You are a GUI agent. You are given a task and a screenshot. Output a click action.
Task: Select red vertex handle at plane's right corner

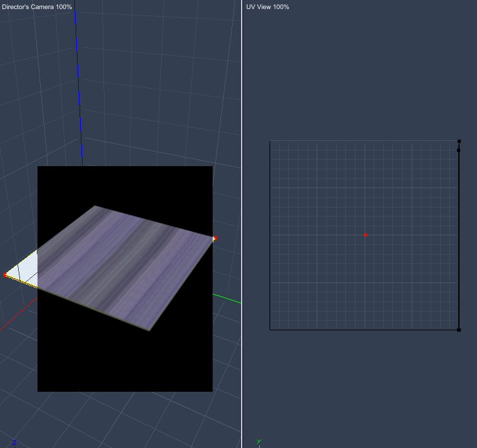point(215,239)
